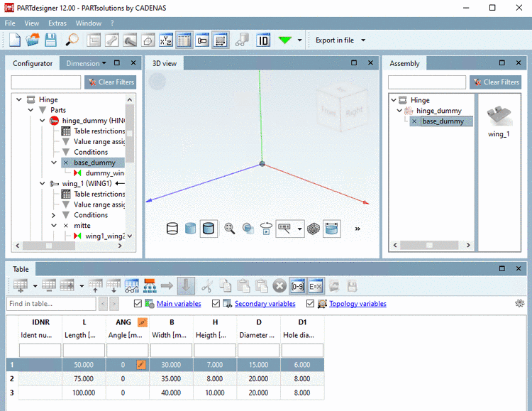Expand the Conditions node under wing_1
The image size is (532, 411).
pos(53,215)
